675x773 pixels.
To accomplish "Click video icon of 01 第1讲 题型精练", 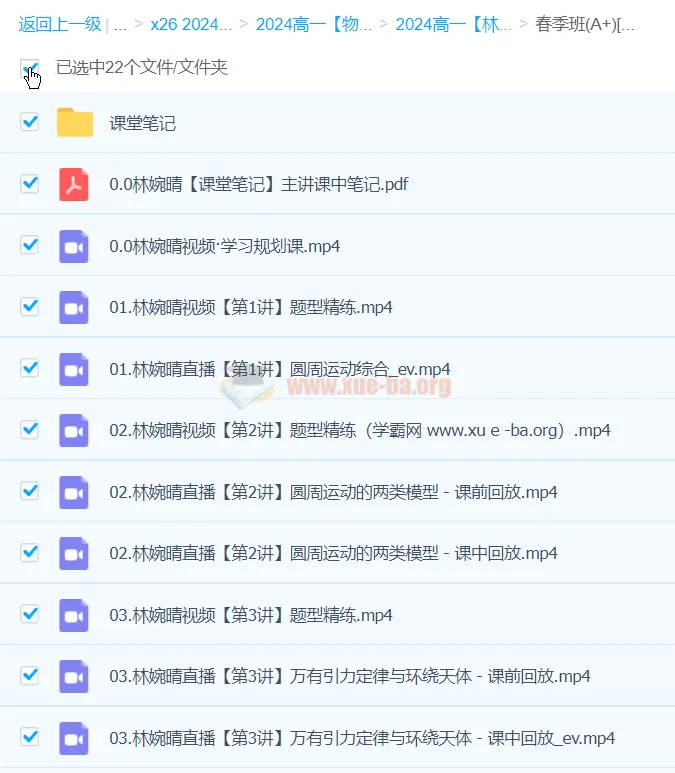I will 74,307.
